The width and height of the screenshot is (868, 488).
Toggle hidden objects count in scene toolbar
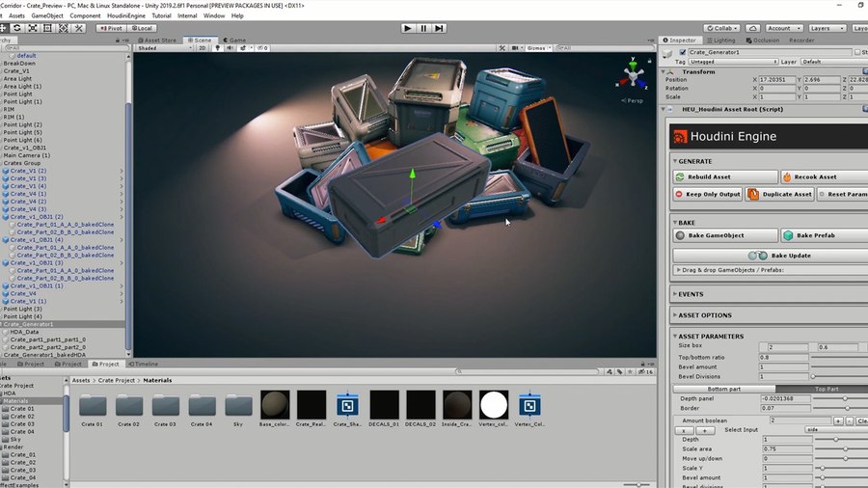coord(262,48)
